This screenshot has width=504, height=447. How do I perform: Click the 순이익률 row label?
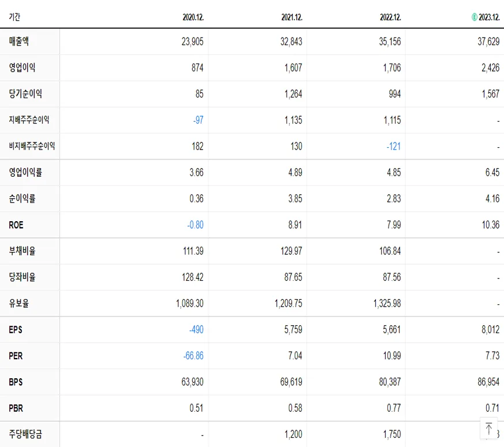[x=22, y=199]
